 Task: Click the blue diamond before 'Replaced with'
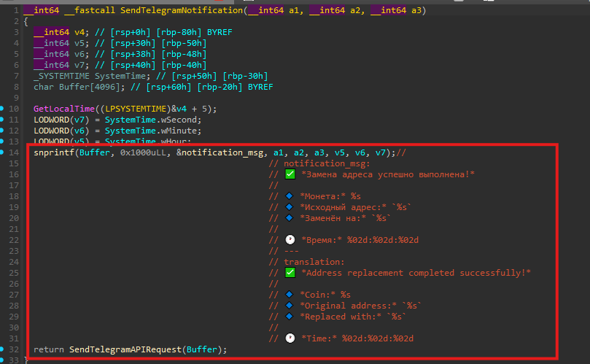290,317
